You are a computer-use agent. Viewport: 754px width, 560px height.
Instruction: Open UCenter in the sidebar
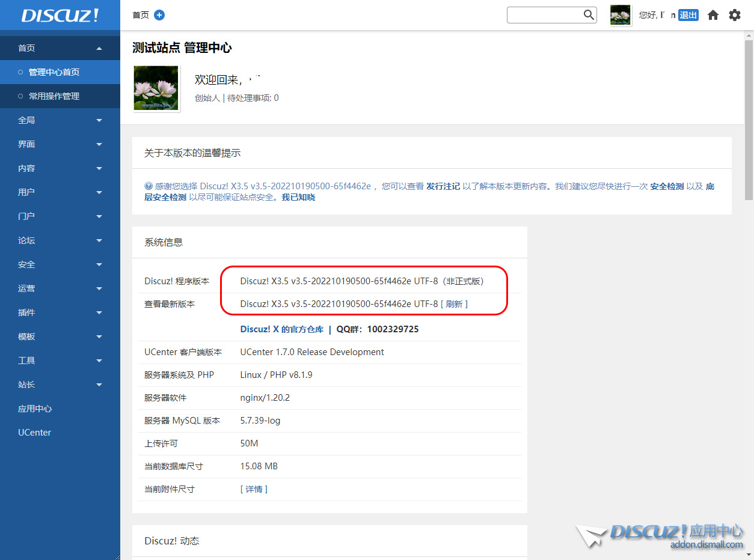tap(60, 433)
